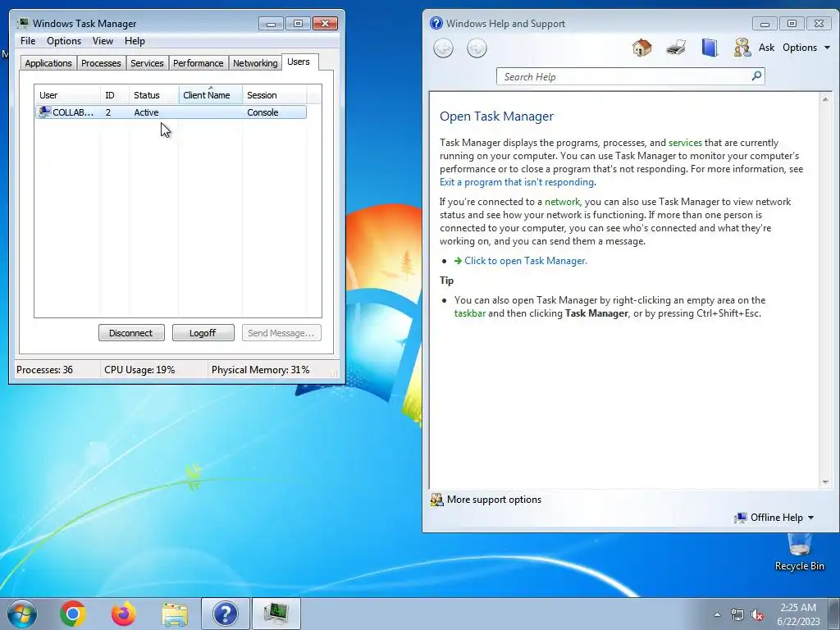Show hidden tray icons arrow
This screenshot has width=840, height=630.
coord(717,614)
